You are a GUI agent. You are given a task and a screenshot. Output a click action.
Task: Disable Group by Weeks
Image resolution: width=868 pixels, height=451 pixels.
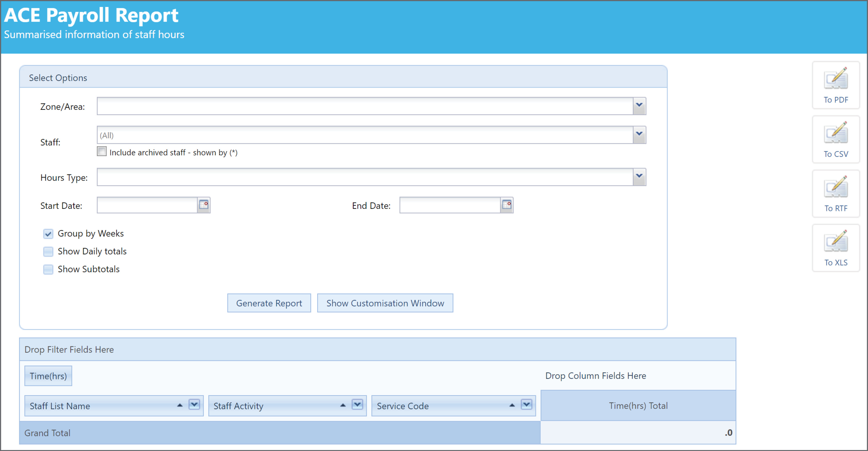[48, 234]
